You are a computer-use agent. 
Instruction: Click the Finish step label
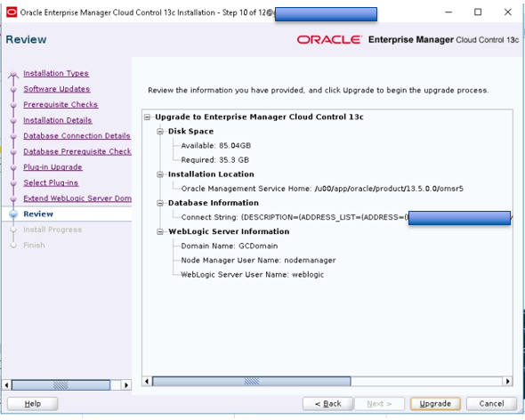coord(34,246)
